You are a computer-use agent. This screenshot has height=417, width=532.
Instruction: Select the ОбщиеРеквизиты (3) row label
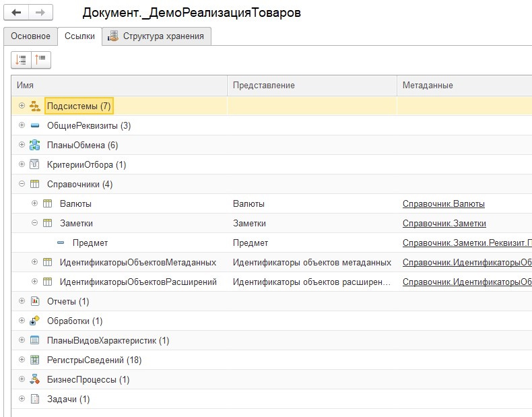pyautogui.click(x=89, y=126)
